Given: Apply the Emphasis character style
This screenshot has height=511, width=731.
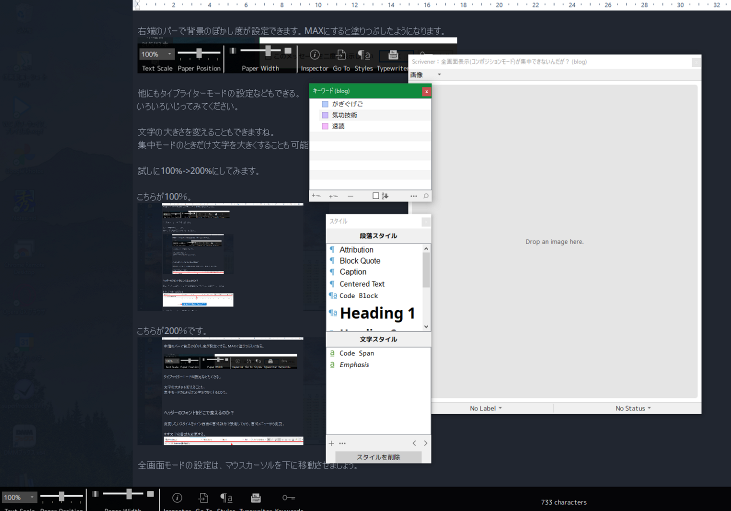Looking at the screenshot, I should click(x=378, y=365).
